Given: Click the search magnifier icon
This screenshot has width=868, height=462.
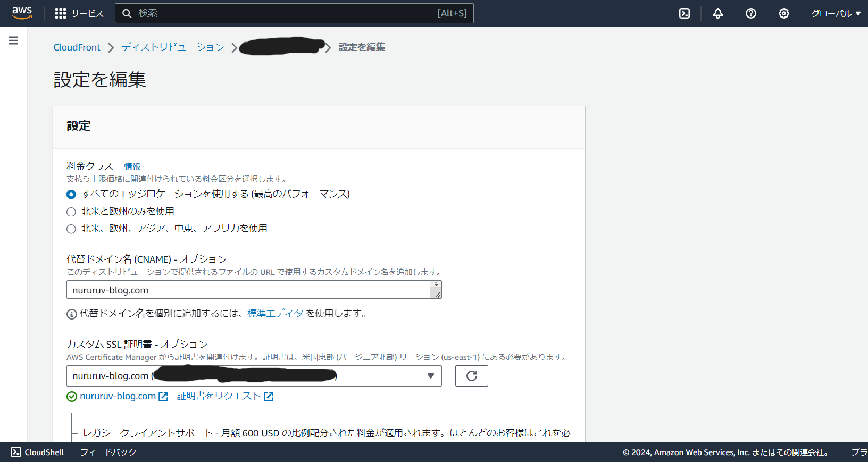Looking at the screenshot, I should click(x=127, y=13).
